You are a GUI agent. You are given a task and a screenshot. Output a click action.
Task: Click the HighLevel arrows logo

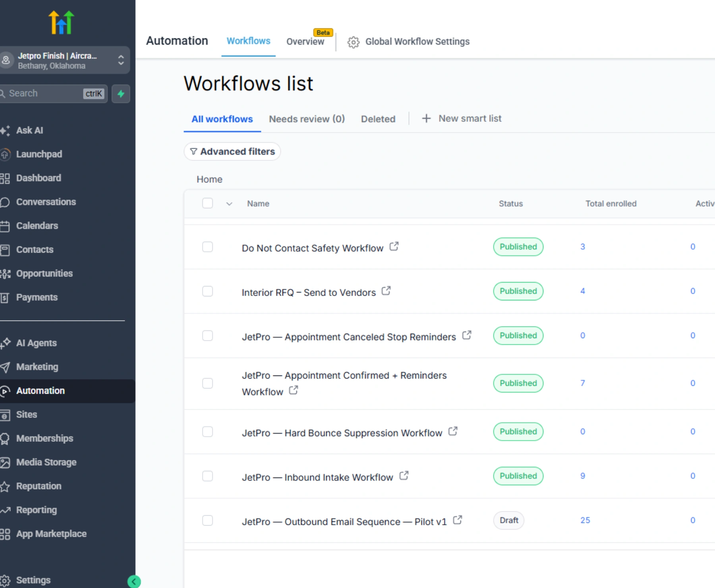click(61, 22)
